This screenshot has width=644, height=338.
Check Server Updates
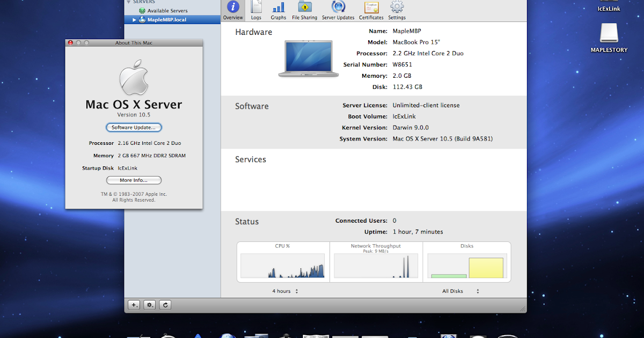click(338, 9)
